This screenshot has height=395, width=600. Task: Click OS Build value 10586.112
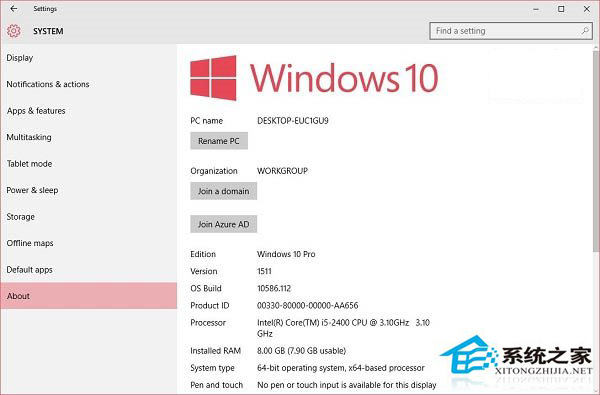274,288
